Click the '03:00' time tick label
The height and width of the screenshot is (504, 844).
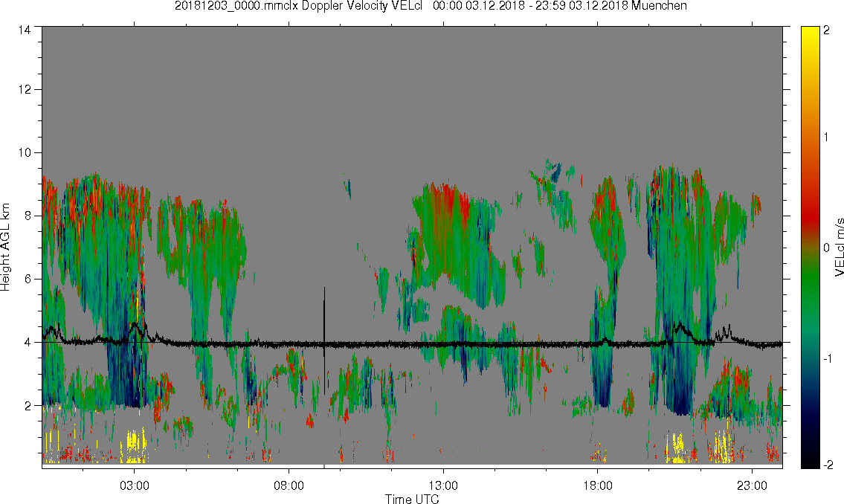[x=134, y=485]
